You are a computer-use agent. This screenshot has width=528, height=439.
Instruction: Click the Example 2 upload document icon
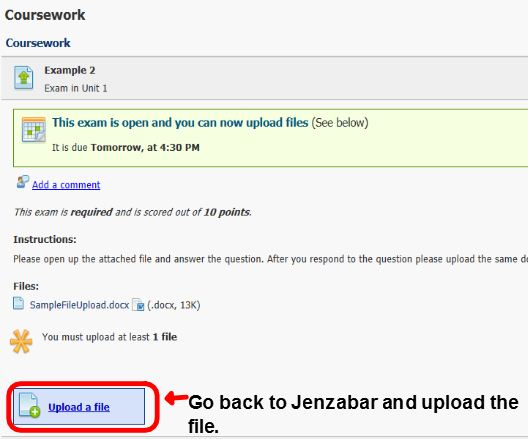pos(24,78)
